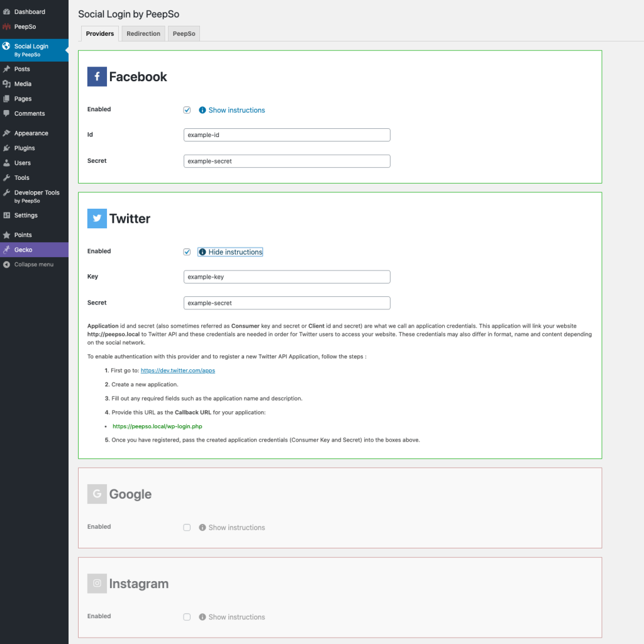
Task: Uncheck the Facebook Enabled checkbox
Action: (x=187, y=110)
